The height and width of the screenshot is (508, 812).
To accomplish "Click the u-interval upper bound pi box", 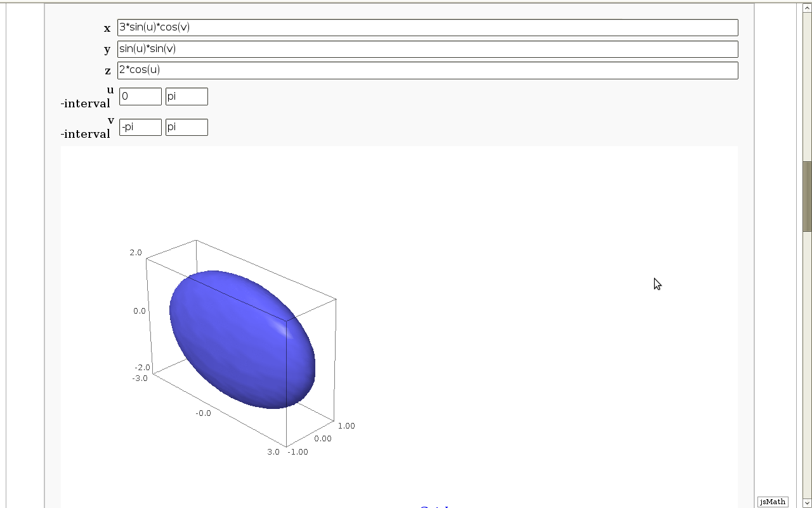I will [x=187, y=97].
